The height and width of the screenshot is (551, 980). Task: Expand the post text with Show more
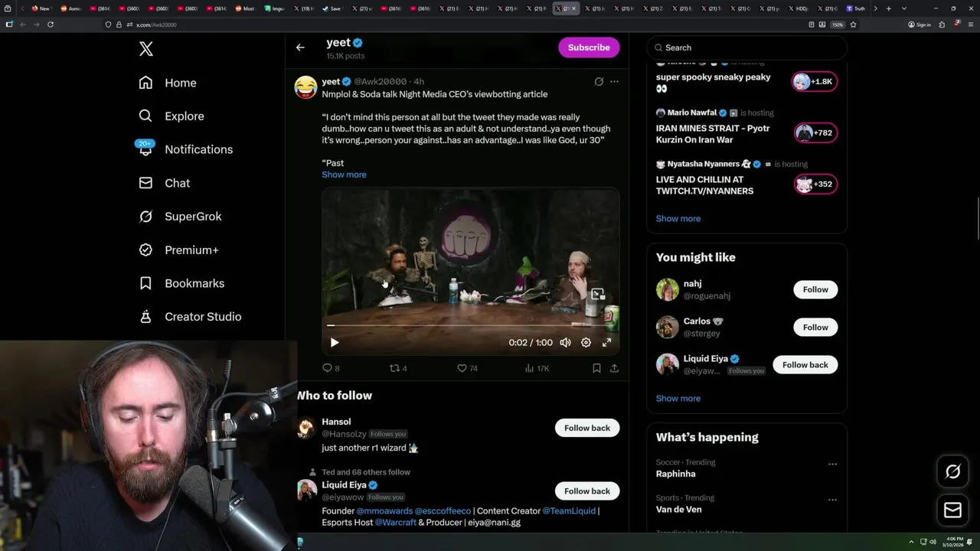[x=344, y=174]
